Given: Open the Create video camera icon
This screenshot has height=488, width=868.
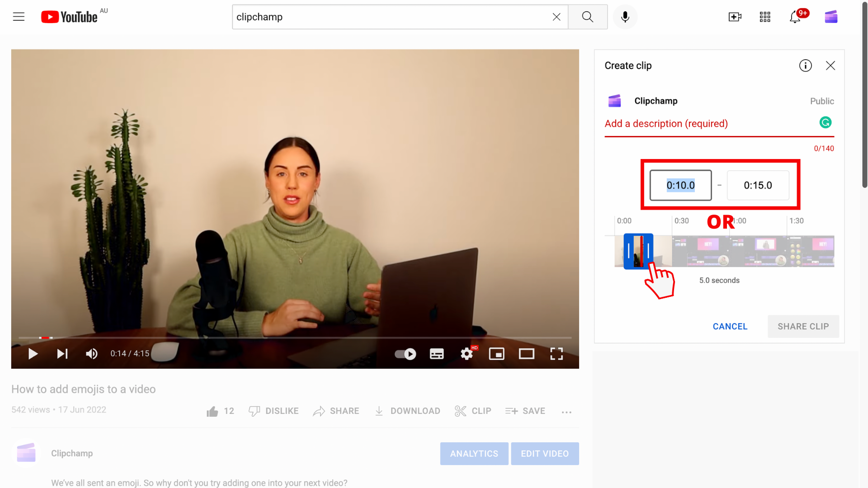Looking at the screenshot, I should tap(735, 17).
